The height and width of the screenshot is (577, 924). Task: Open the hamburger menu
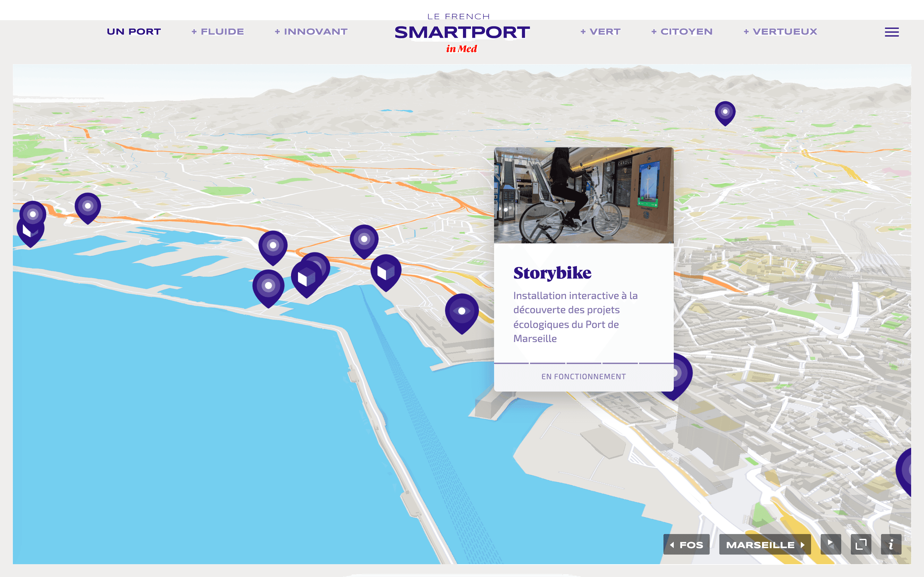(892, 32)
